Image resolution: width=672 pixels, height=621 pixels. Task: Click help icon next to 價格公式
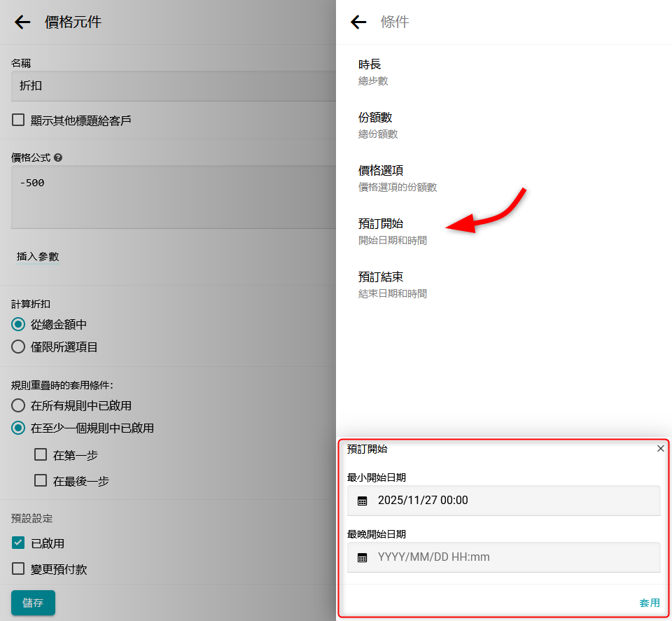coord(58,158)
